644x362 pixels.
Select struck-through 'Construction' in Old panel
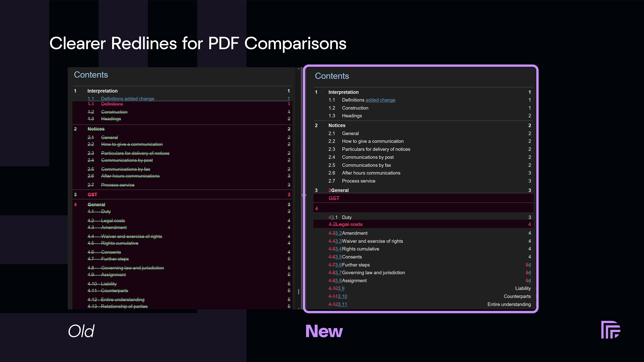(x=114, y=112)
